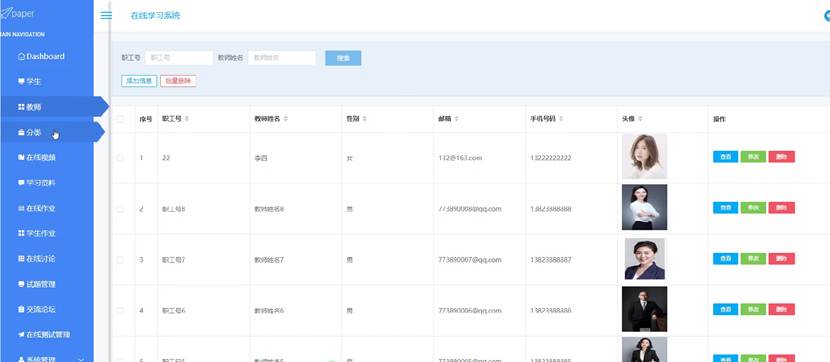The width and height of the screenshot is (830, 362).
Task: Sort the table by 教师姓名 arrows
Action: 286,119
